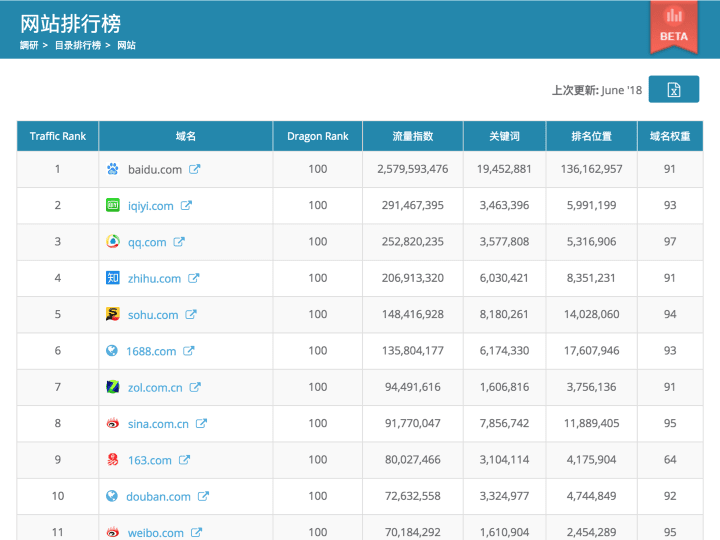The height and width of the screenshot is (540, 720).
Task: Select domain weight 97 for qq.com
Action: 670,242
